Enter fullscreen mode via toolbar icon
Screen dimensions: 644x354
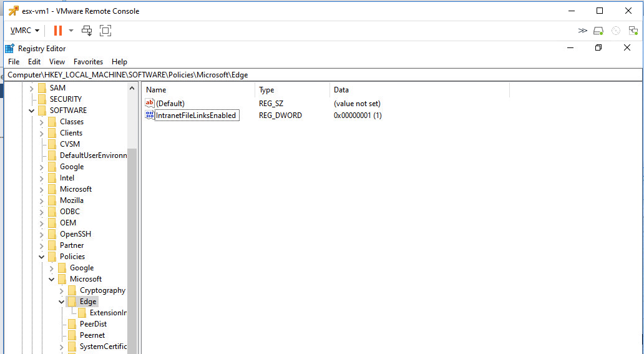pyautogui.click(x=105, y=31)
